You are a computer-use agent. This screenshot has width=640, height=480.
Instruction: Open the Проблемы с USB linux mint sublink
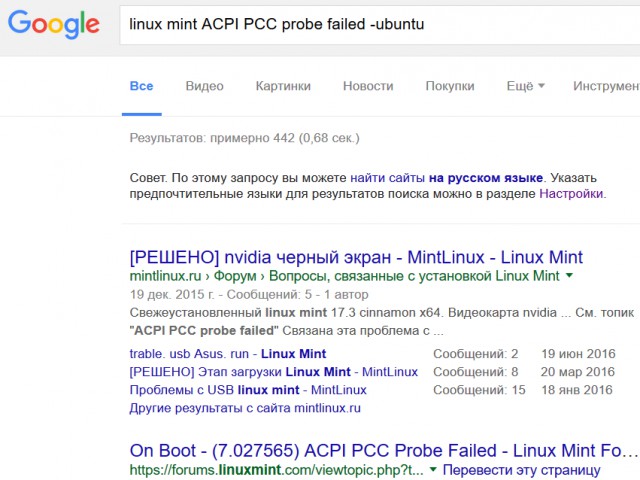click(x=248, y=390)
